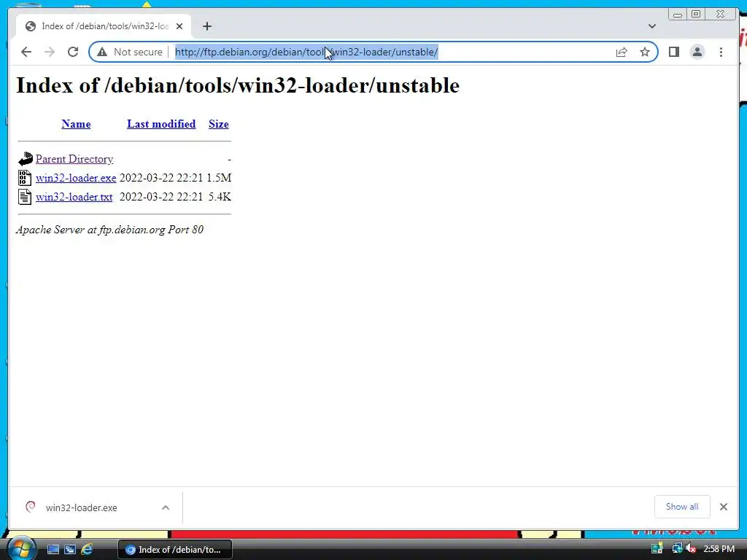The width and height of the screenshot is (747, 560).
Task: Open a new tab with plus button
Action: click(x=206, y=26)
